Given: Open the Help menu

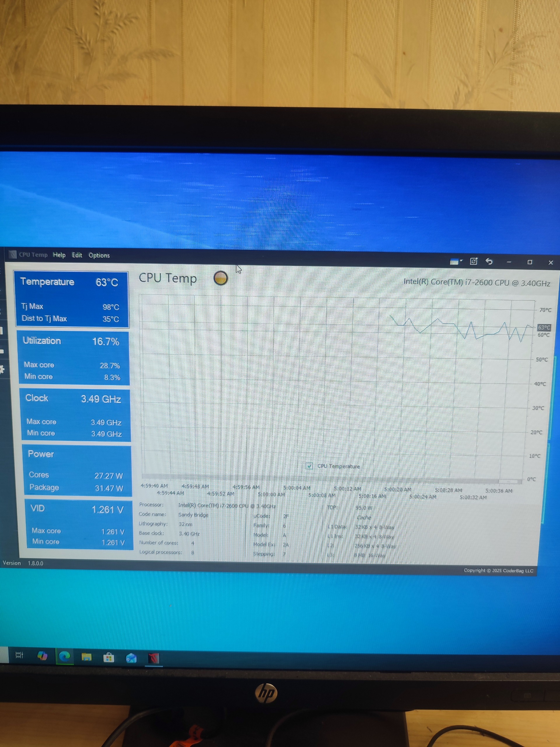Looking at the screenshot, I should tap(59, 255).
